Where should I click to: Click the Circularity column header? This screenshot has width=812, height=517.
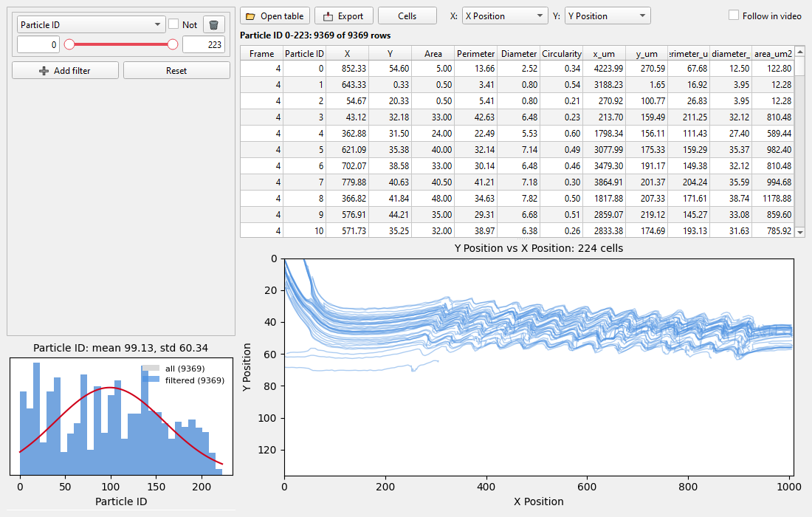pyautogui.click(x=562, y=53)
